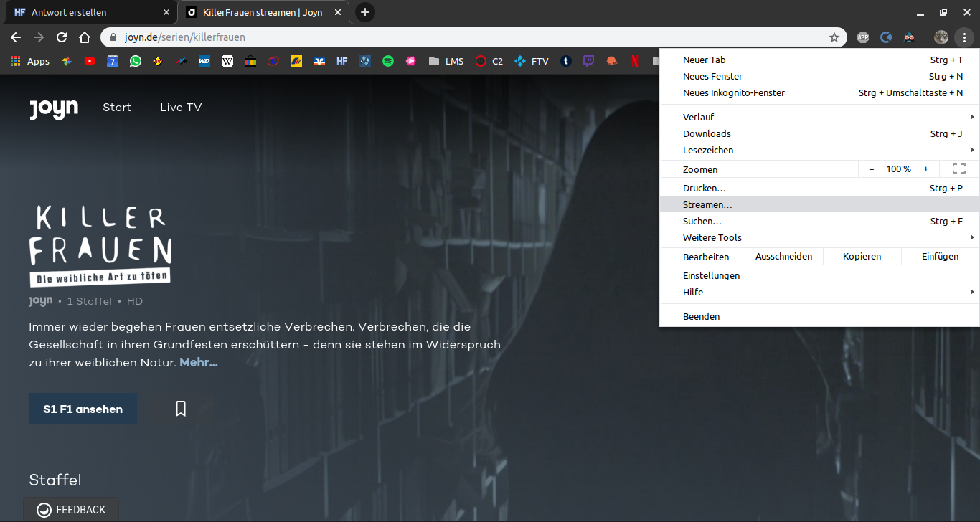Expand the Weitere Tools submenu

[x=819, y=237]
